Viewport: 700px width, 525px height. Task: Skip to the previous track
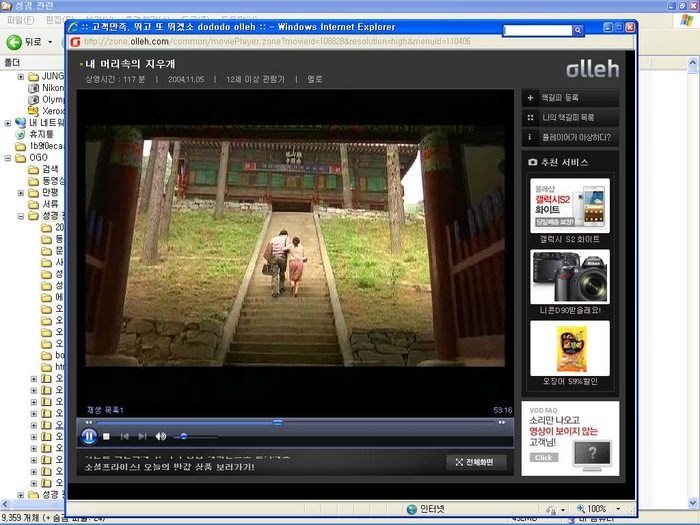[x=125, y=437]
